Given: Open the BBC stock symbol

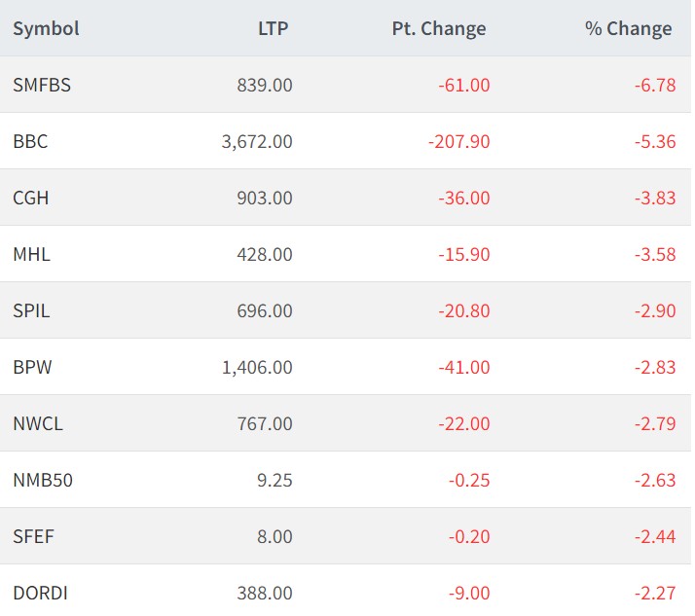Looking at the screenshot, I should point(30,141).
